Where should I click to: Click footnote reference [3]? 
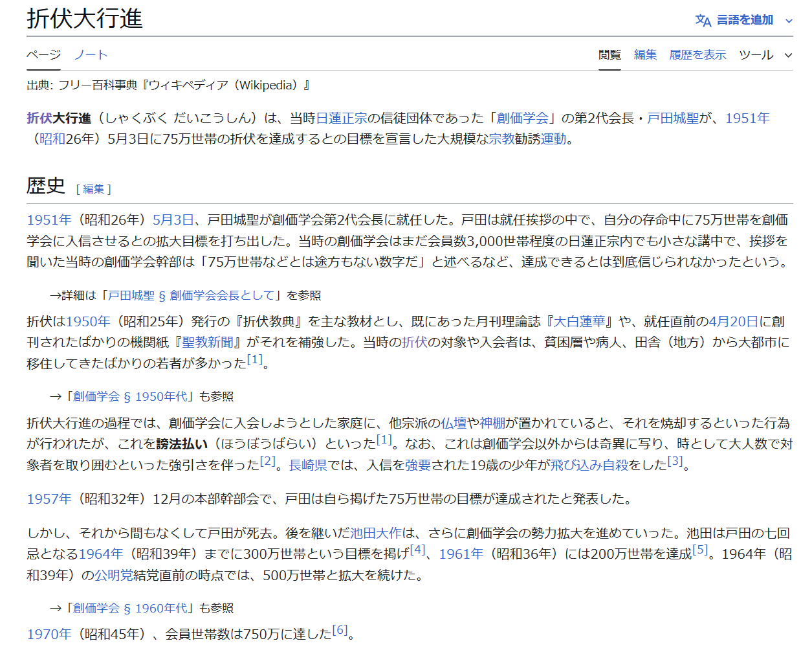(x=675, y=461)
